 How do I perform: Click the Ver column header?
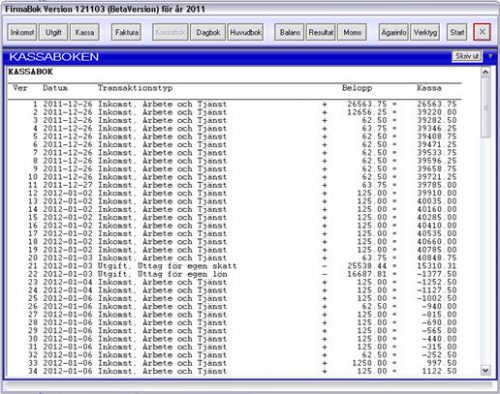click(20, 88)
